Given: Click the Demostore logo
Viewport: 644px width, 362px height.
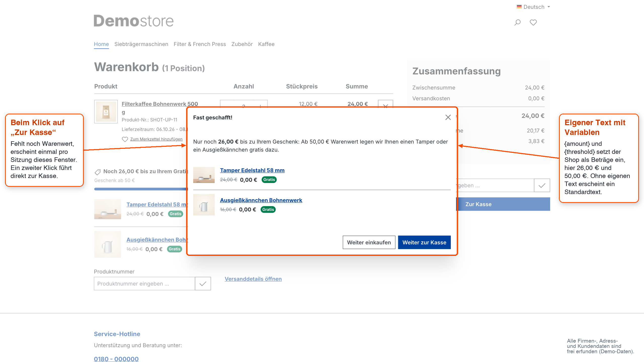Looking at the screenshot, I should (134, 21).
